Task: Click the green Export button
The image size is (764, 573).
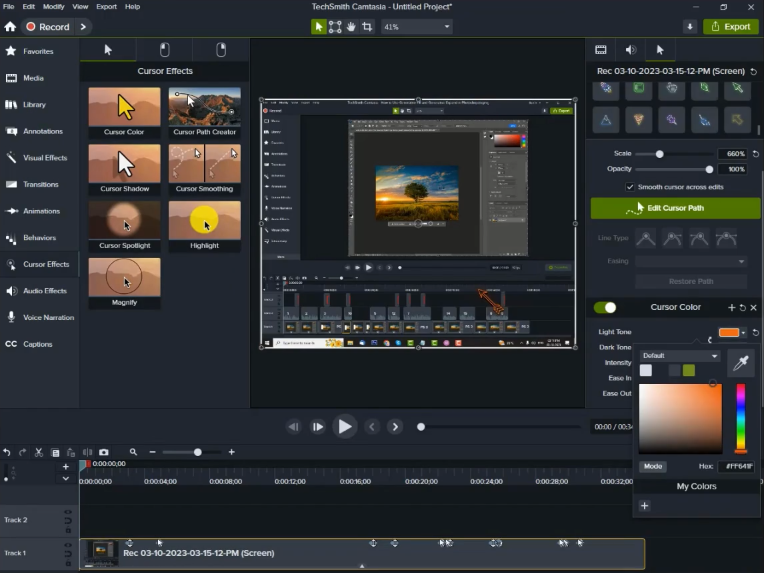Action: (x=730, y=27)
